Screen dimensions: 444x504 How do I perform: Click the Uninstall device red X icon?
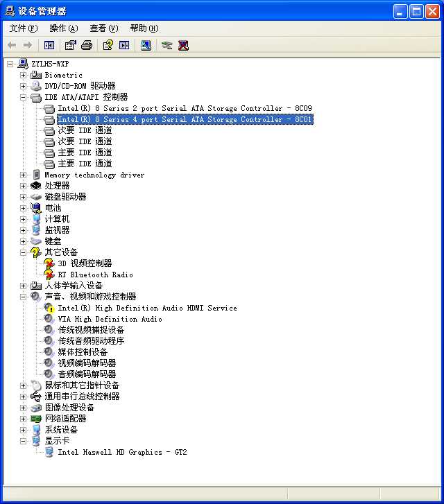(x=183, y=45)
